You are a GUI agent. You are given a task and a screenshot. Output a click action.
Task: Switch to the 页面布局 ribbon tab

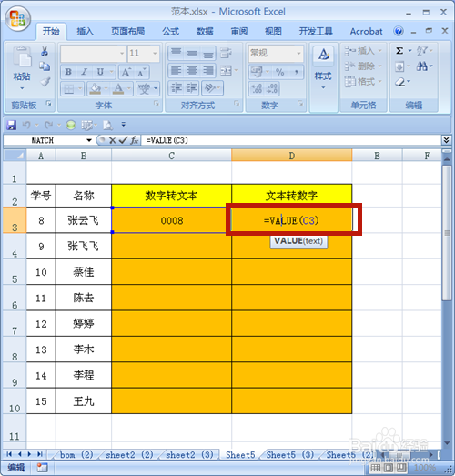(x=127, y=31)
